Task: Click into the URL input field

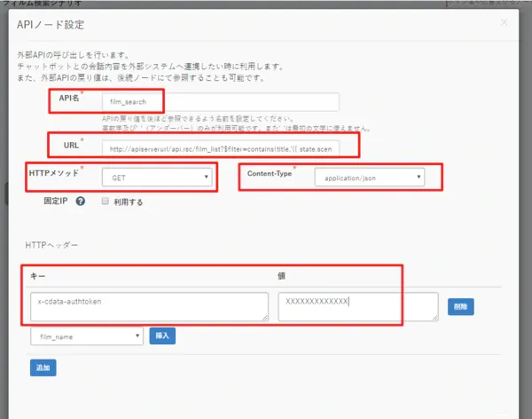Action: click(220, 150)
